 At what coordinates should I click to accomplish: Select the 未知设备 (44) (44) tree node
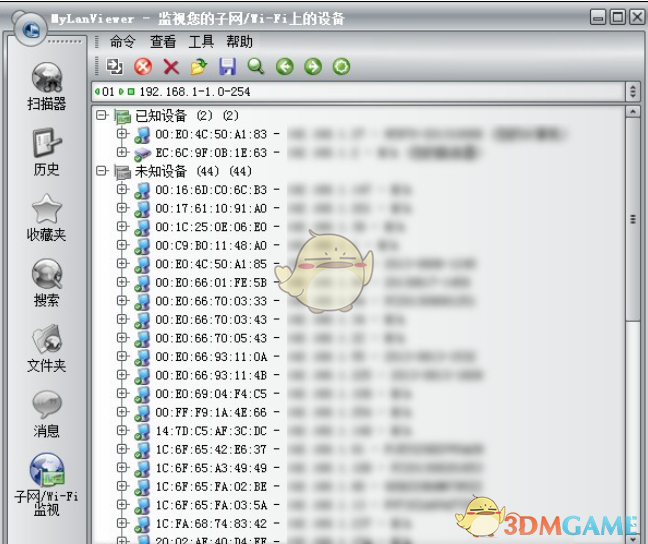[x=193, y=171]
